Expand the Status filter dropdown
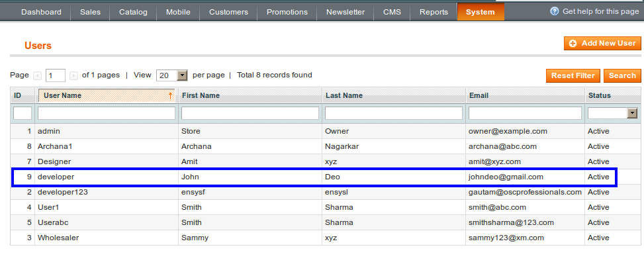Screen dimensions: 644x272 [632, 113]
